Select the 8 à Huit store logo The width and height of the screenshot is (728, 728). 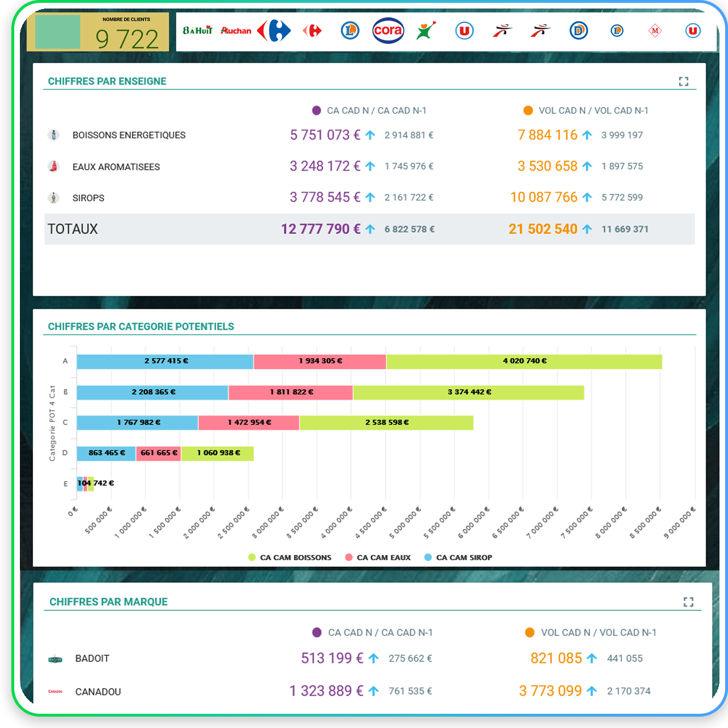[x=197, y=31]
